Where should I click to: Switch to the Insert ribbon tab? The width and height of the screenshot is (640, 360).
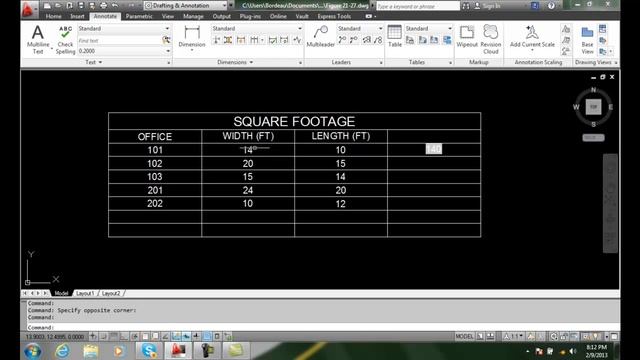click(x=77, y=16)
